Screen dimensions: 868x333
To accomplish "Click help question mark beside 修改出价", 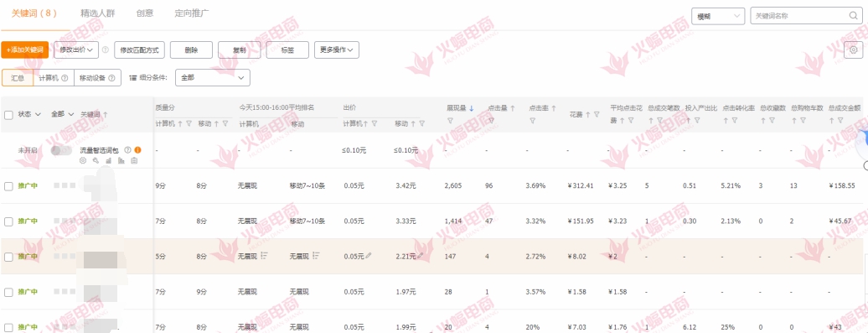I will (x=106, y=49).
